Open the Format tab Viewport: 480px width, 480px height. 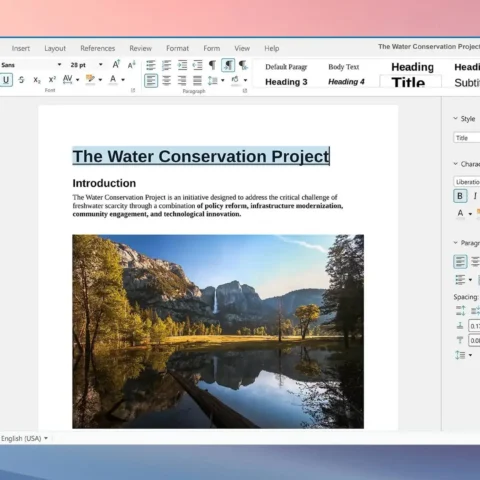pos(178,48)
